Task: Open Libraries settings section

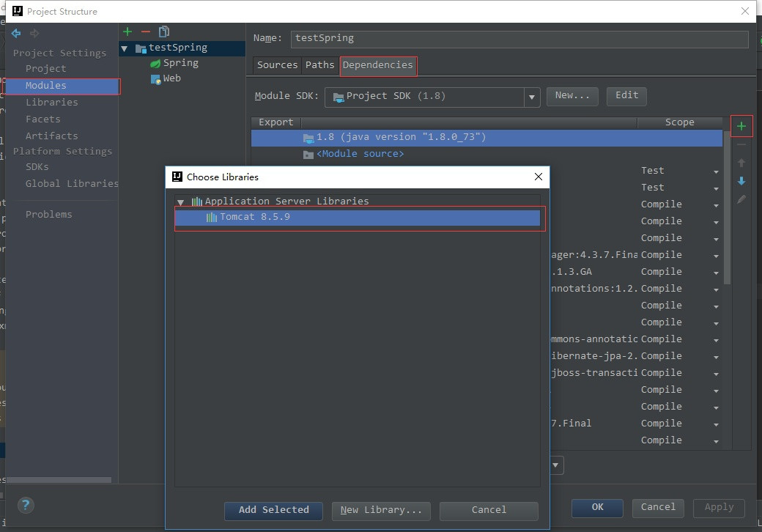Action: (x=51, y=102)
